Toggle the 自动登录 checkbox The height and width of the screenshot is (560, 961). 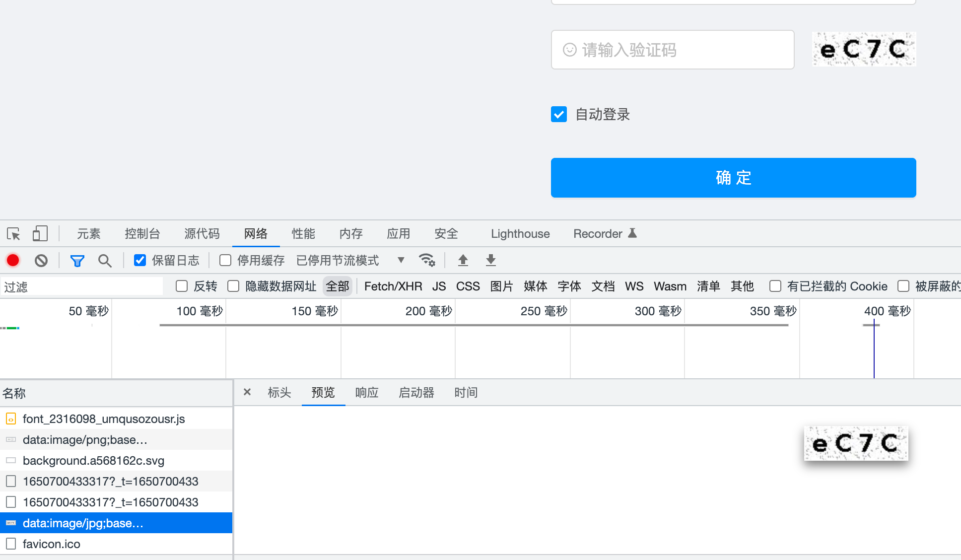[x=559, y=114]
